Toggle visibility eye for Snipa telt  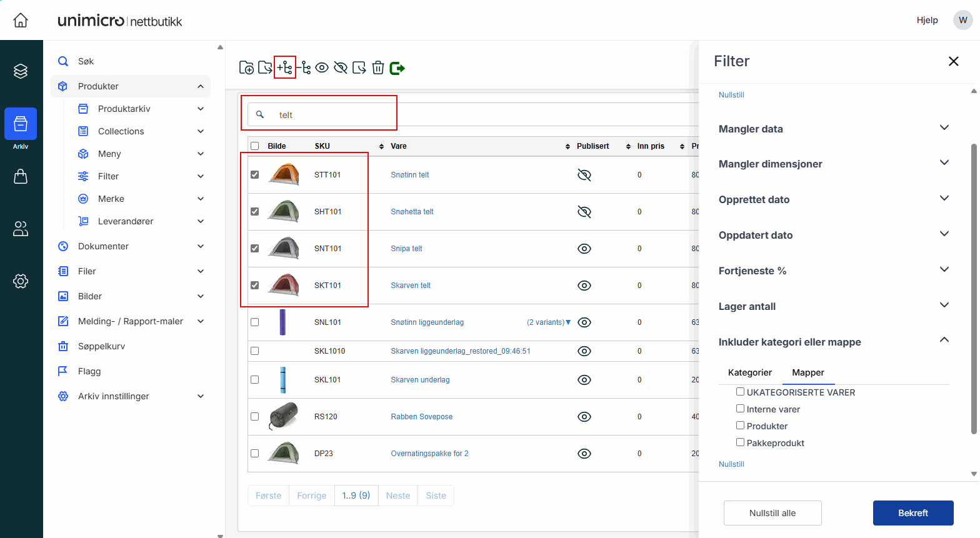click(584, 249)
